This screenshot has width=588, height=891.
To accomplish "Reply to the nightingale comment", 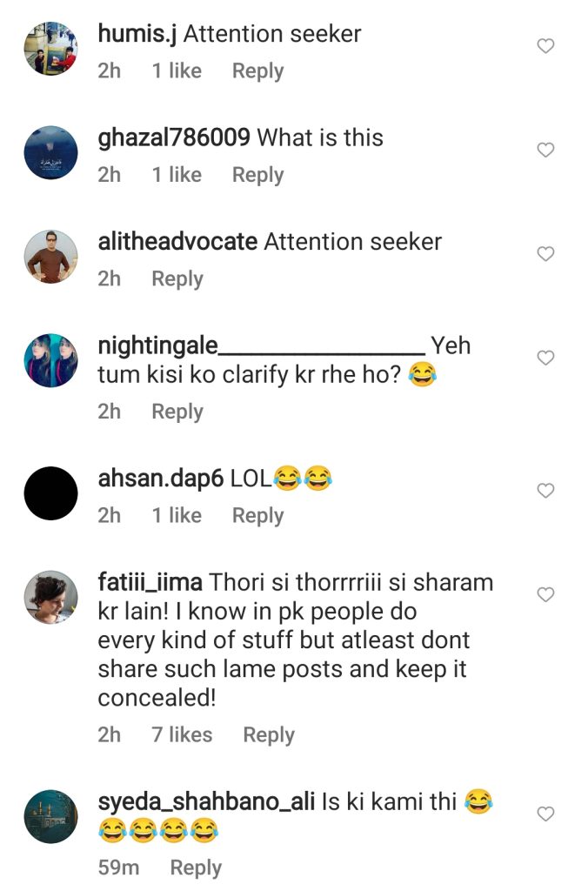I will coord(177,412).
